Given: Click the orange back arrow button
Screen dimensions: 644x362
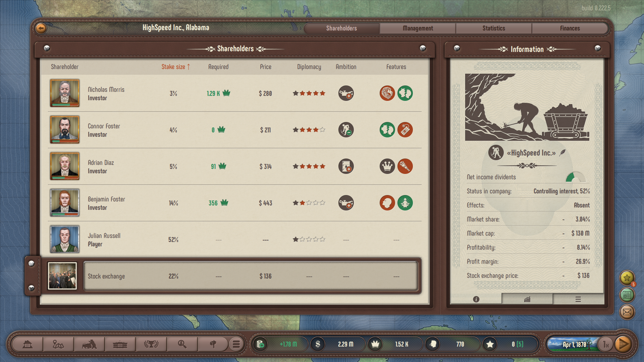Looking at the screenshot, I should 41,28.
